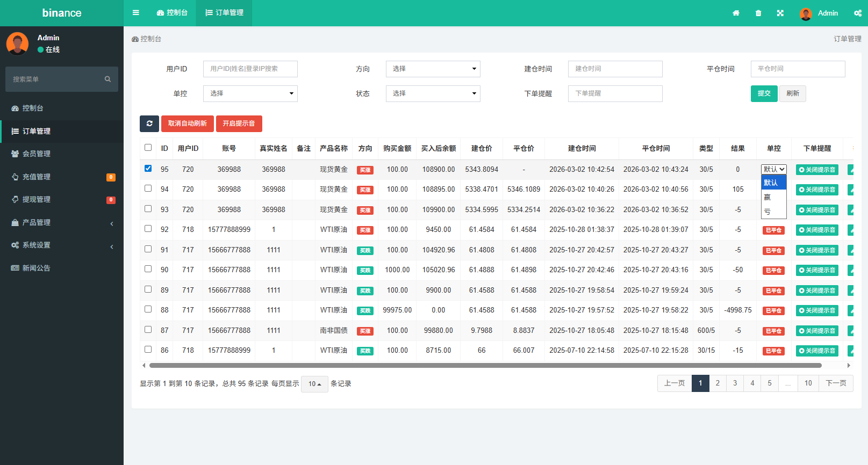The image size is (868, 465).
Task: Click the trash icon in top bar
Action: pos(758,13)
